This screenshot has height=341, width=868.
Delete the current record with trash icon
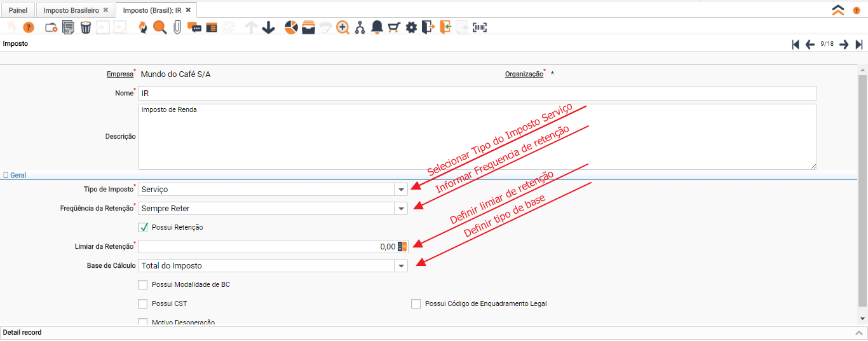click(86, 27)
